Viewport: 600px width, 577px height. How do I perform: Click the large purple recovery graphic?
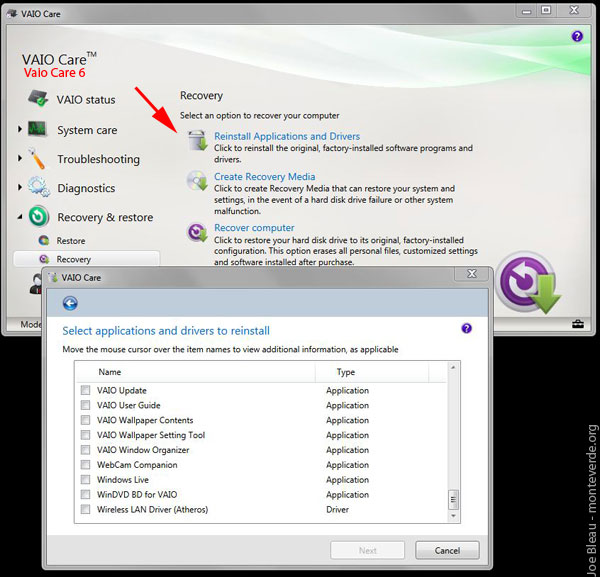pyautogui.click(x=529, y=283)
